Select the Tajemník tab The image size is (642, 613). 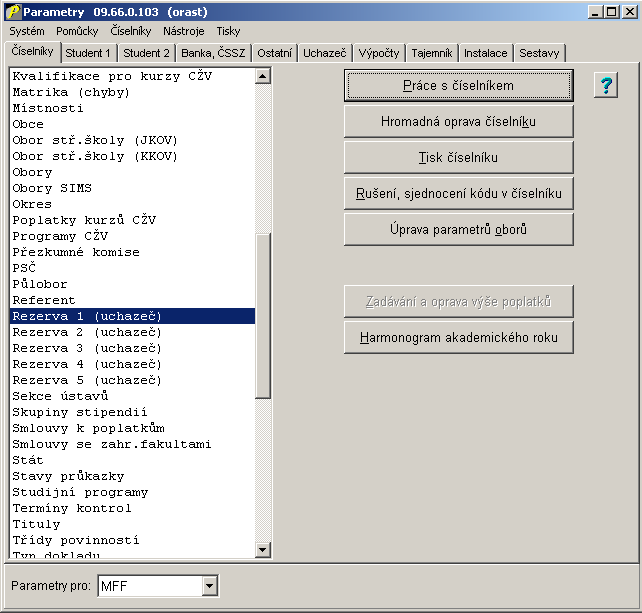(x=431, y=53)
